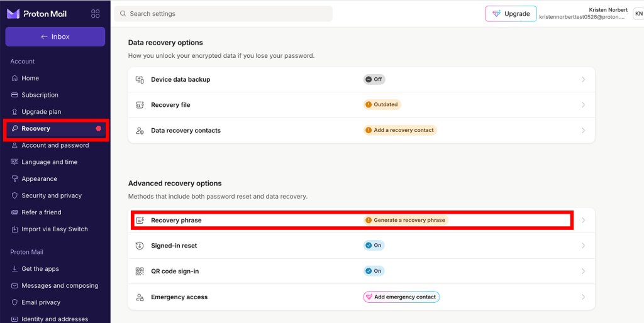
Task: Open Account and password settings
Action: coord(55,145)
